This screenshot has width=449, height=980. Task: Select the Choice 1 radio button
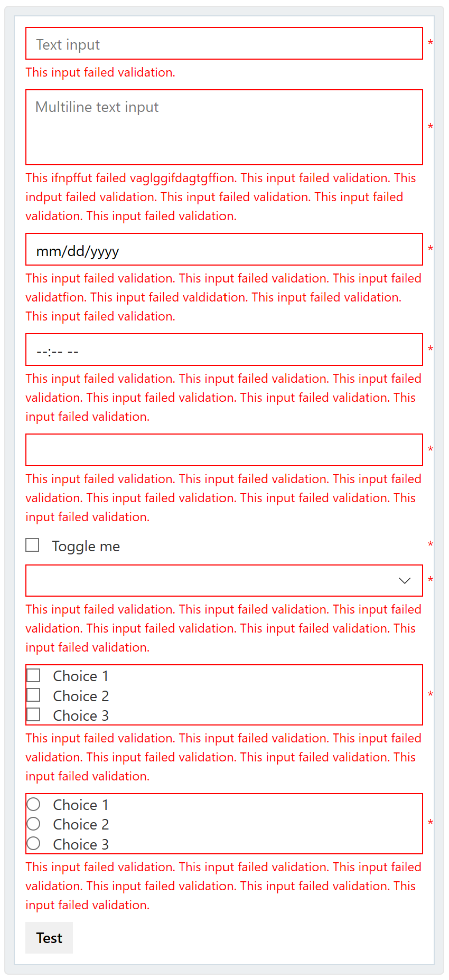(x=33, y=804)
